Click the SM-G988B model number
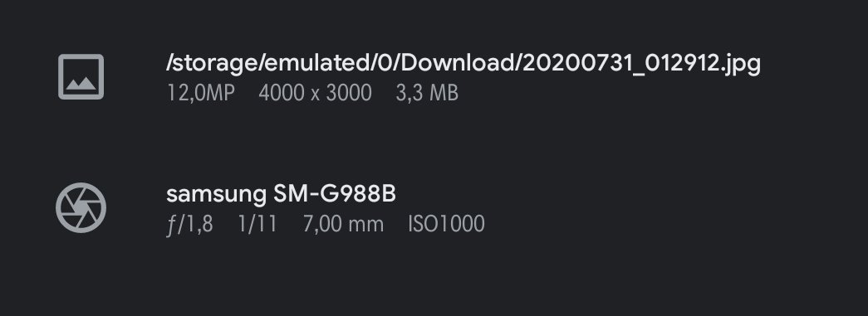868x316 pixels. tap(335, 194)
